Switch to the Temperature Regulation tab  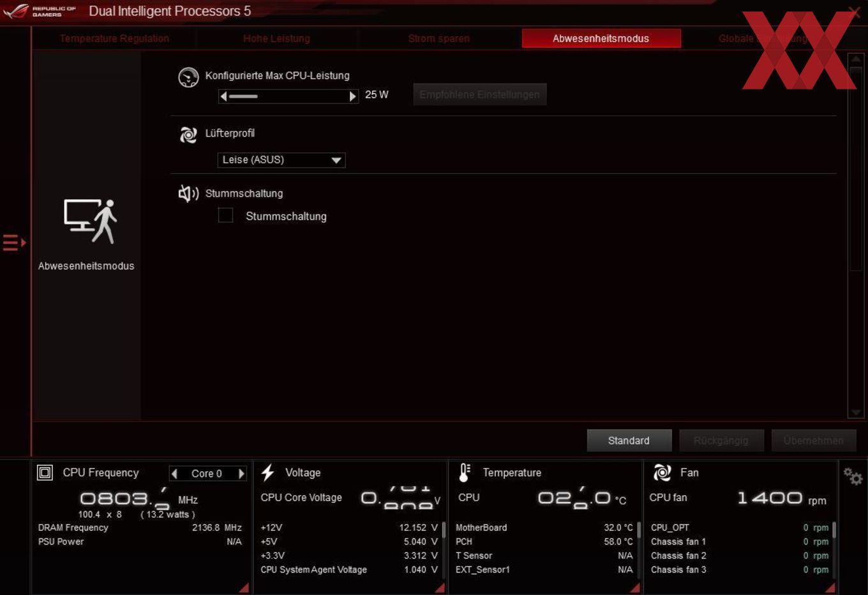115,38
